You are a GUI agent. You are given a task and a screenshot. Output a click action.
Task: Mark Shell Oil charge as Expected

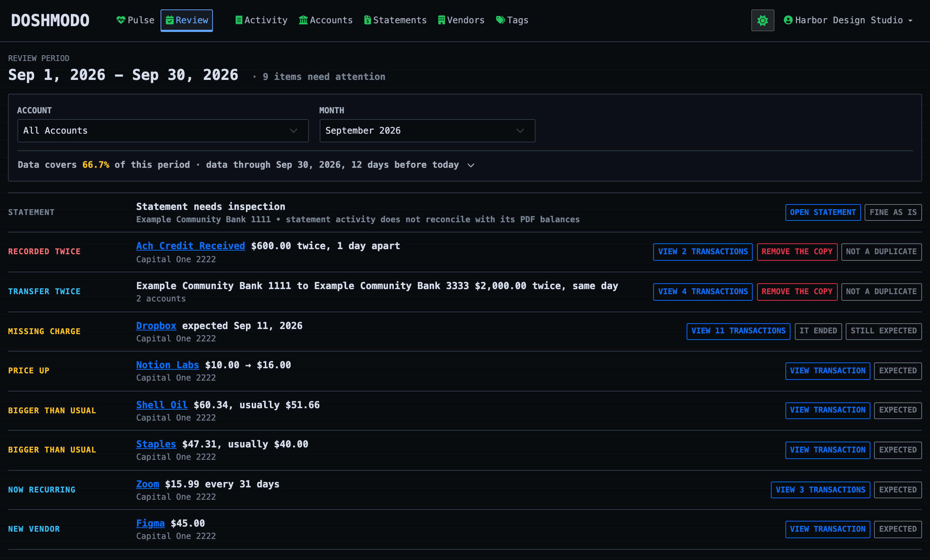pyautogui.click(x=898, y=410)
